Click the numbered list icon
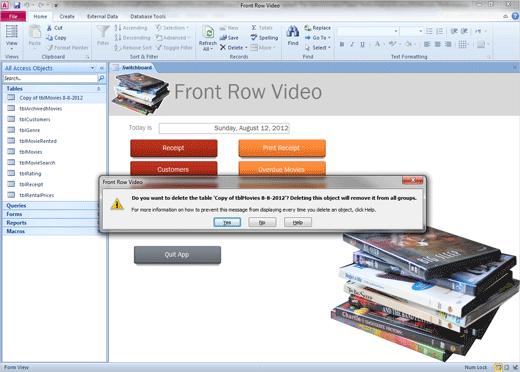This screenshot has width=520, height=372. (440, 31)
